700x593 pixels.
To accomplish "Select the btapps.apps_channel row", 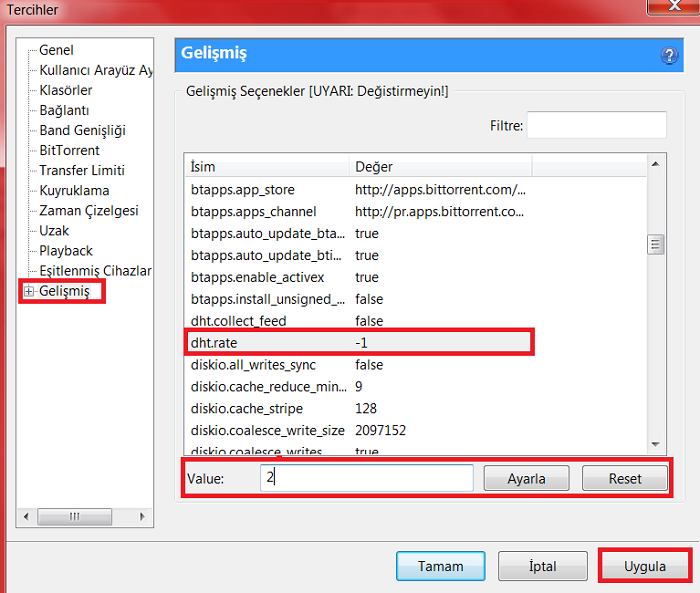I will [x=415, y=212].
